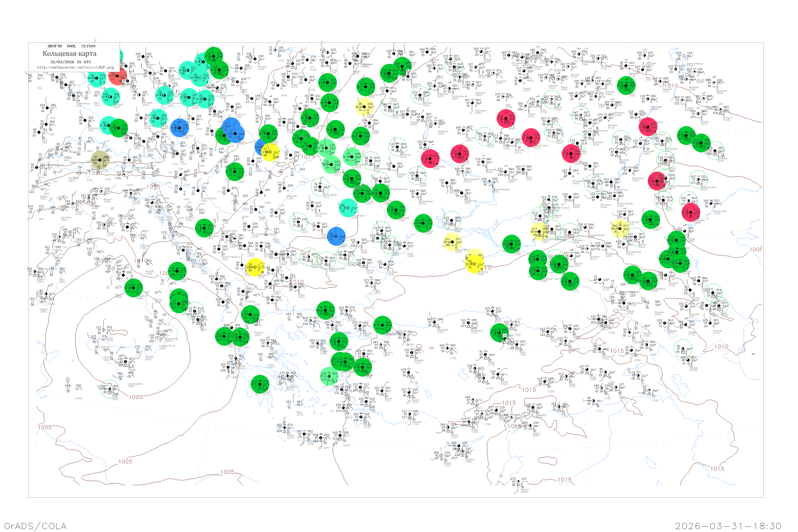Click the Кольцевая карта title
This screenshot has height=532, width=798.
click(69, 54)
